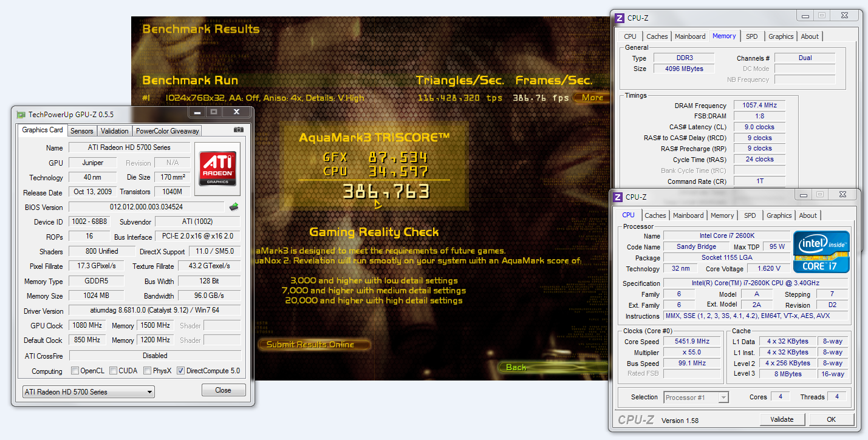The height and width of the screenshot is (440, 868).
Task: Open About tab in the top CPU-Z window
Action: [x=809, y=36]
